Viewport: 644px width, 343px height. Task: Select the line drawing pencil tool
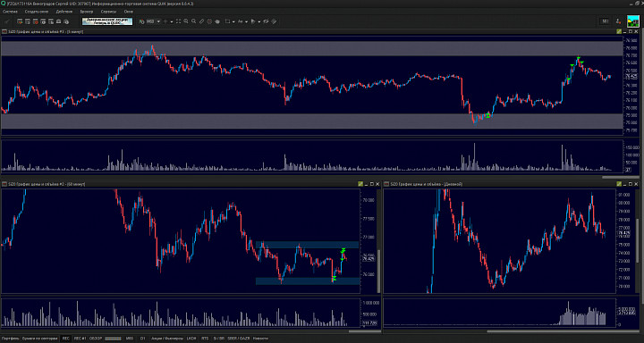pos(201,21)
